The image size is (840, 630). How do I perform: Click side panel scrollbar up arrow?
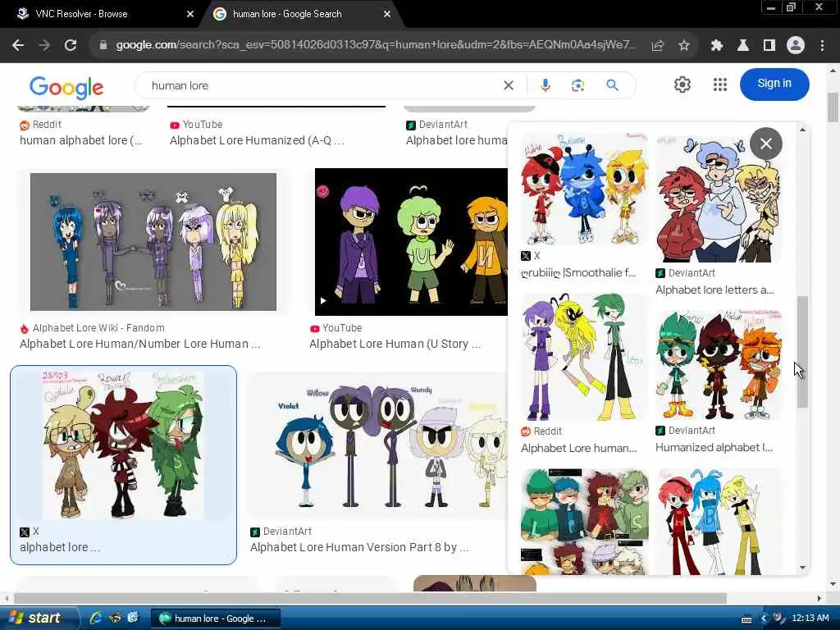(x=802, y=129)
